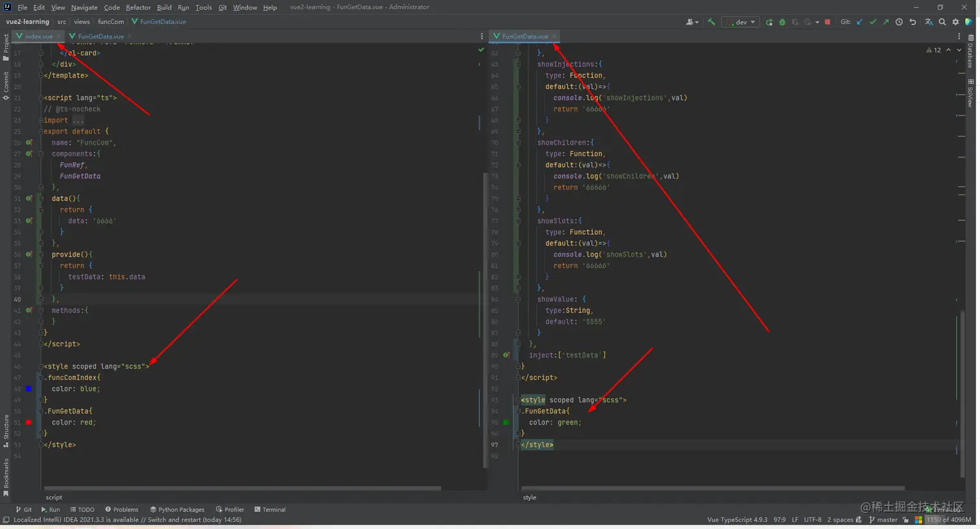Click the red Stop button in toolbar

(x=827, y=22)
